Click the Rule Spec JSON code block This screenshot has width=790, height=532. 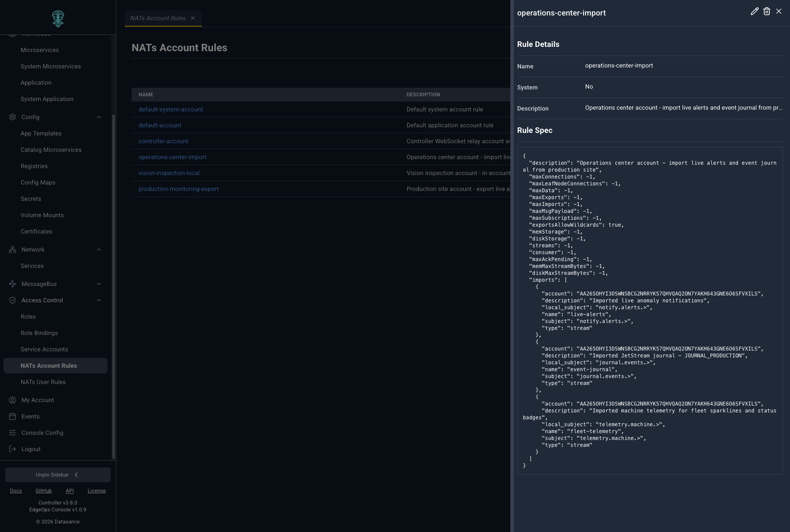[650, 311]
